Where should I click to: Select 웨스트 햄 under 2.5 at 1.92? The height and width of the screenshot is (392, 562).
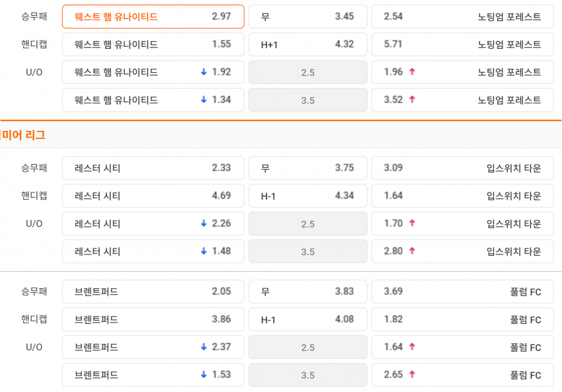pyautogui.click(x=153, y=72)
